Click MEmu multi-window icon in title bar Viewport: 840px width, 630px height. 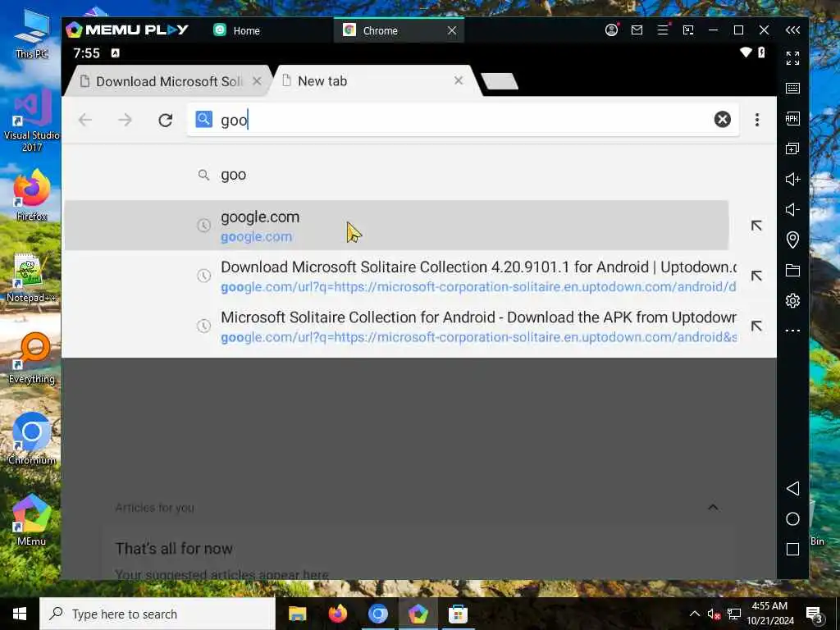pyautogui.click(x=688, y=30)
